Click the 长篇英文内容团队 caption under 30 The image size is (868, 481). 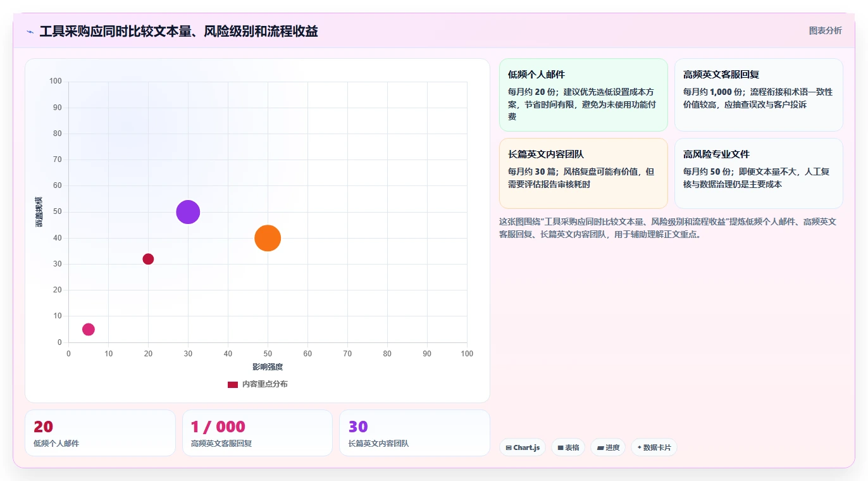point(378,444)
